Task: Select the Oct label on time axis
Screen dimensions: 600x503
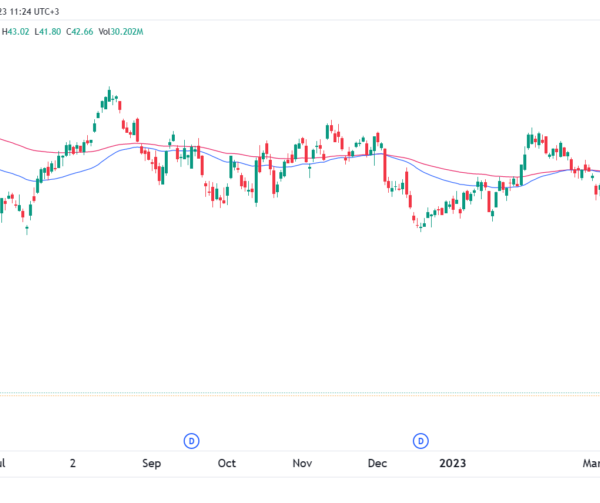Action: 227,463
